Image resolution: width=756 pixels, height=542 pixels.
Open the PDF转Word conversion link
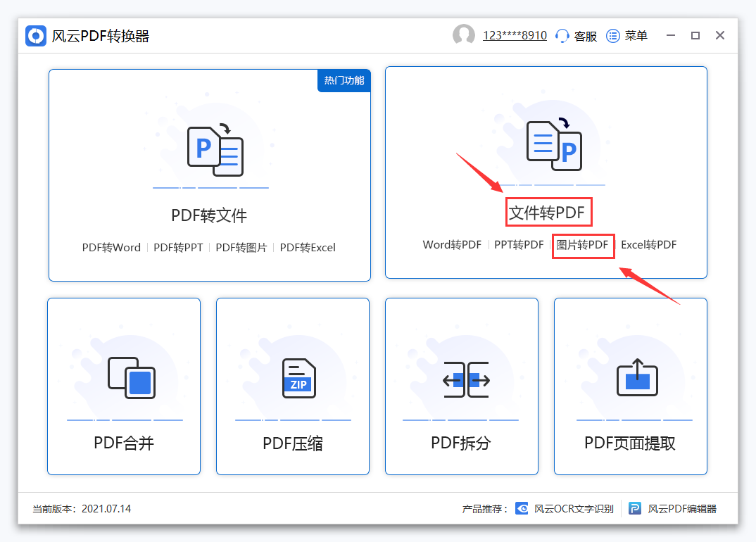coord(111,247)
